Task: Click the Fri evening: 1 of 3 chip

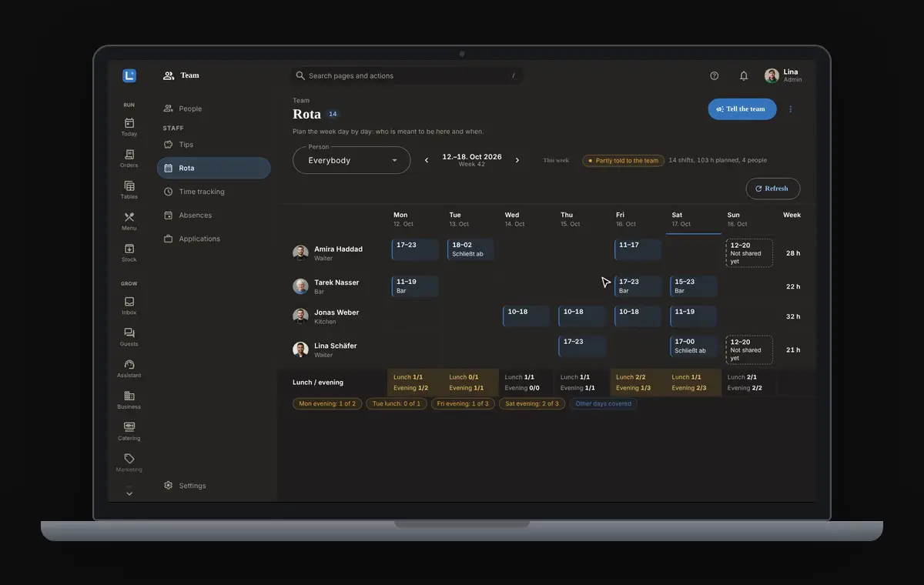Action: 463,403
